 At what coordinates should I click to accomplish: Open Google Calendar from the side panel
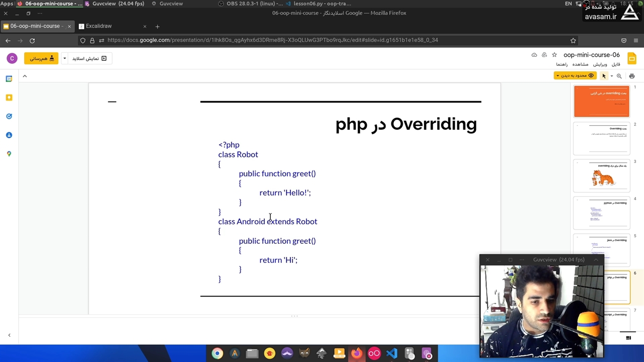[9, 79]
